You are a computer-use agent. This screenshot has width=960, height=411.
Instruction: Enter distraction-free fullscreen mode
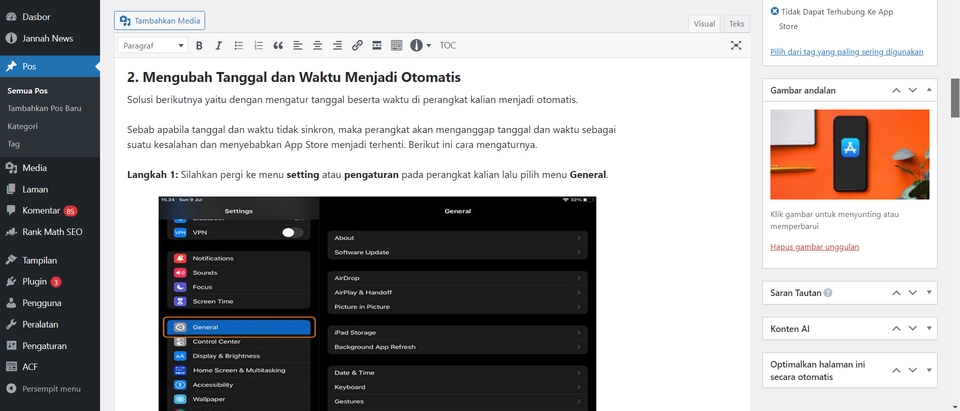pos(736,45)
